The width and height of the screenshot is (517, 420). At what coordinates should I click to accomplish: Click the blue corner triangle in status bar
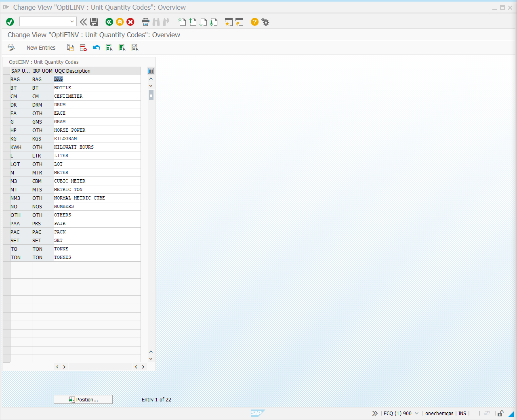[x=511, y=414]
